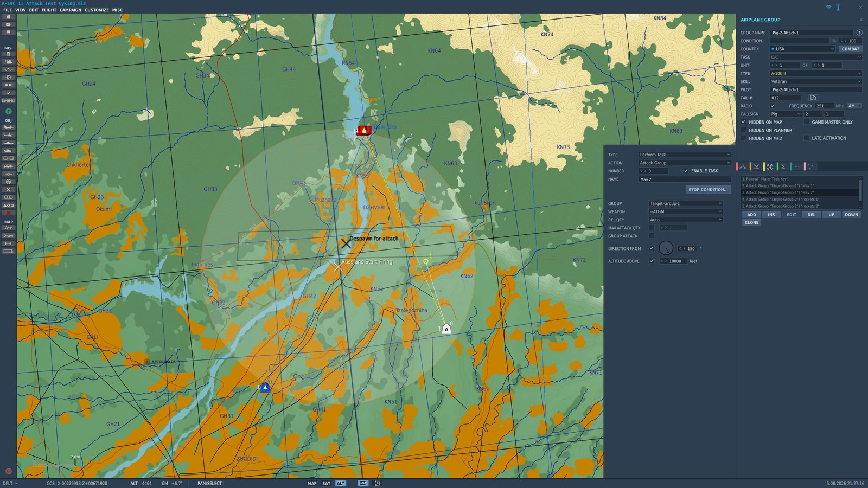
Task: Click the crosshair icon in bottom status bar
Action: point(378,483)
